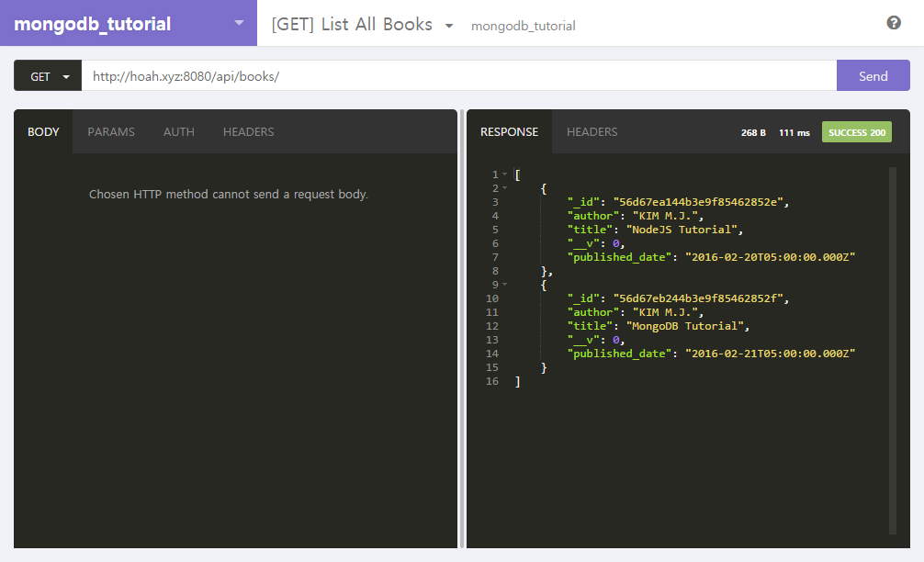Click the request URL input field
Screen dimensions: 924x562
pos(457,76)
